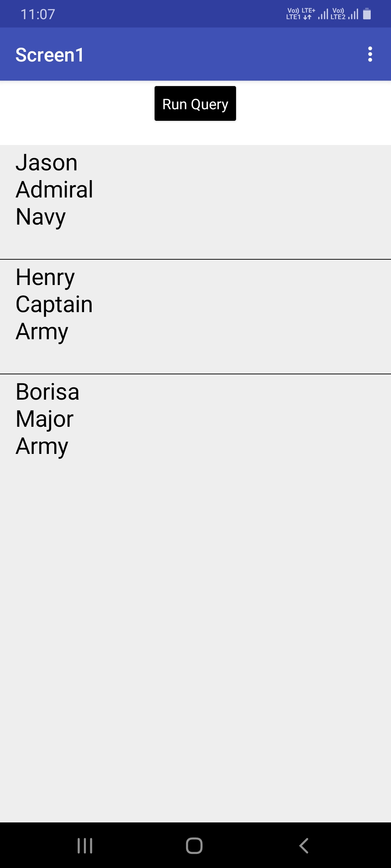Tap the Captain rank text
Screen dimensions: 391x868
[54, 305]
